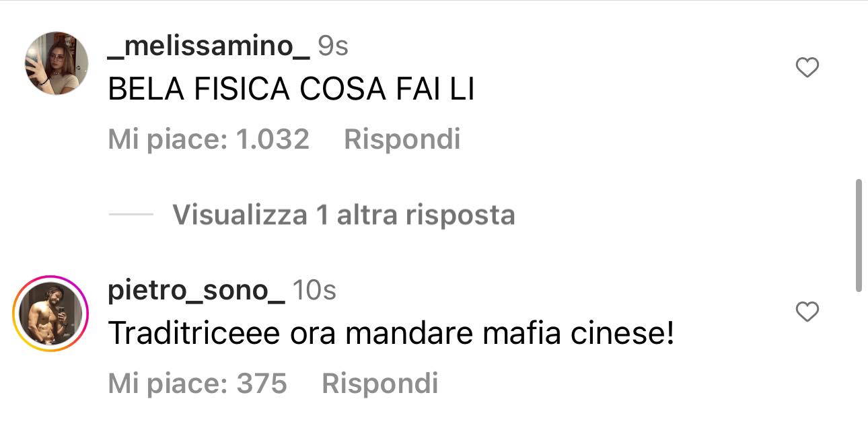Image resolution: width=868 pixels, height=428 pixels.
Task: Open _melissamino_'s profile picture
Action: pos(57,63)
